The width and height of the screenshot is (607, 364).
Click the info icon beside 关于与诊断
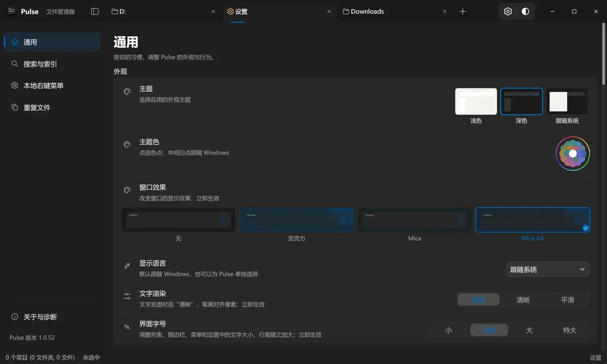click(x=15, y=317)
